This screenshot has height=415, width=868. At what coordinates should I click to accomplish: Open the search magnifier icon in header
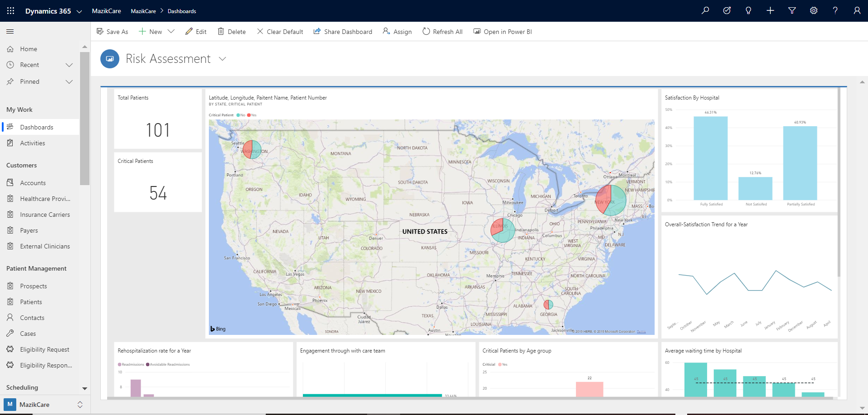pos(705,10)
